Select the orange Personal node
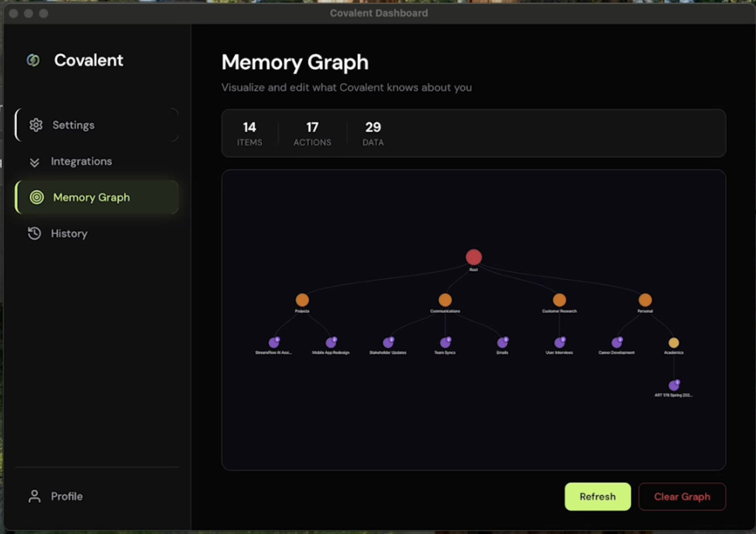Viewport: 756px width, 534px height. tap(645, 300)
